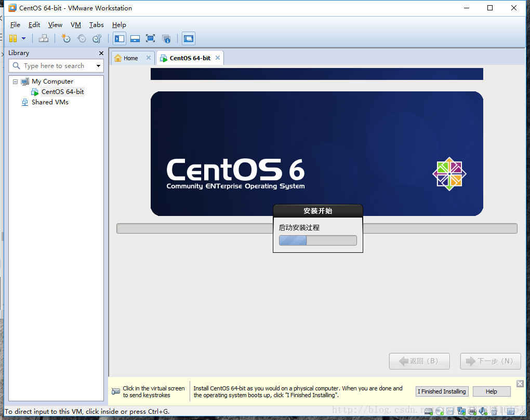Screen dimensions: 530x420
Task: Click the message log status icon
Action: pos(511,411)
